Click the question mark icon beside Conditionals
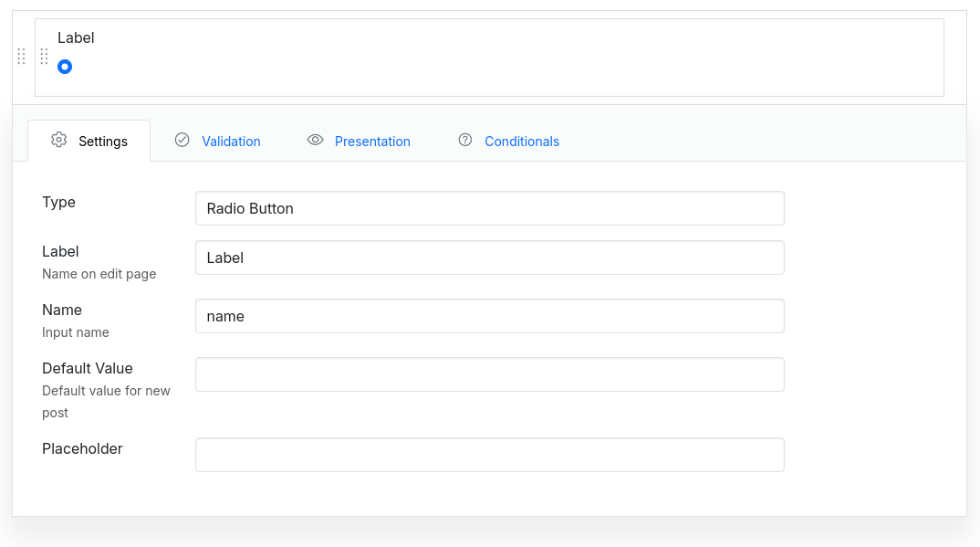980x547 pixels. (x=465, y=140)
